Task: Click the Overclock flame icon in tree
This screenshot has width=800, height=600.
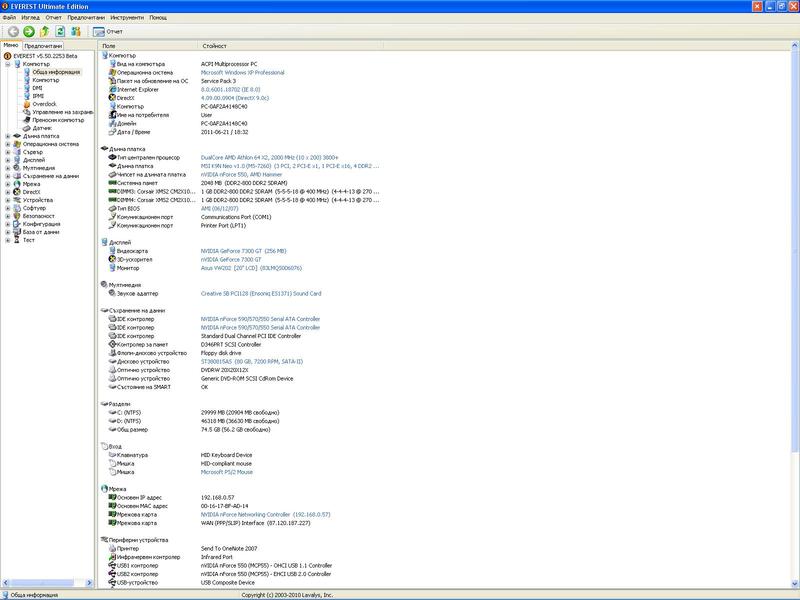Action: (x=27, y=104)
